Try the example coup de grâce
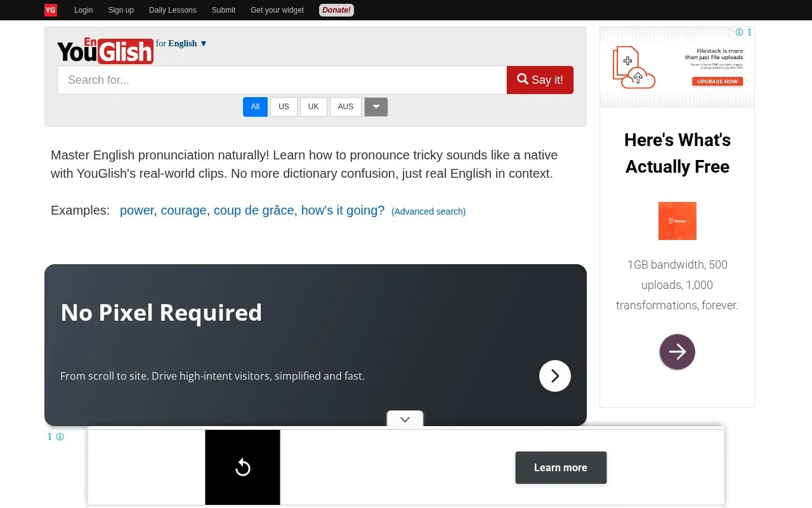This screenshot has width=812, height=508. (x=254, y=210)
